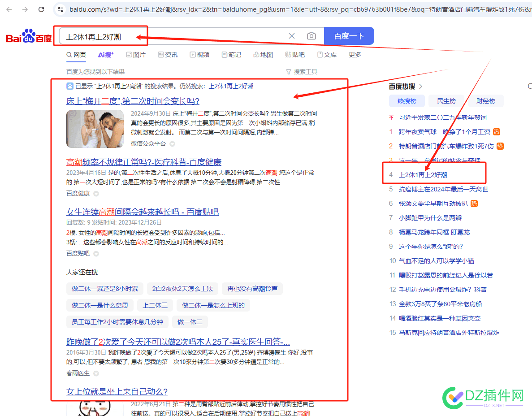Image resolution: width=532 pixels, height=416 pixels.
Task: Click the 百度一下 search button
Action: pos(349,36)
